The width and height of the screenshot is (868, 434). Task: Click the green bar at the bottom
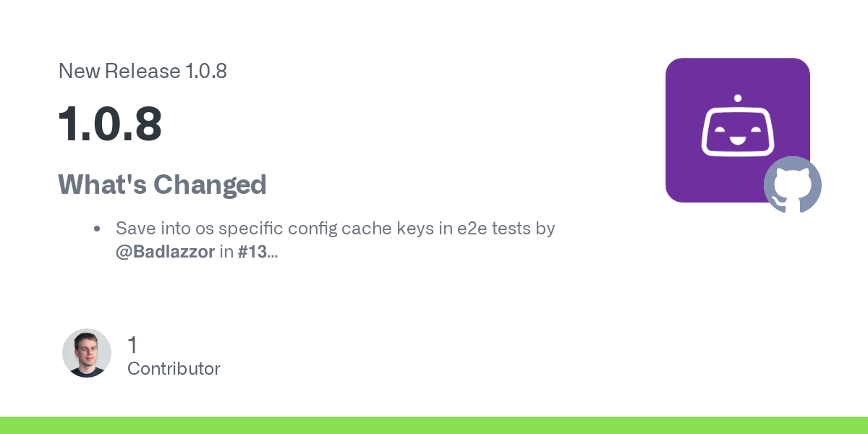click(434, 425)
